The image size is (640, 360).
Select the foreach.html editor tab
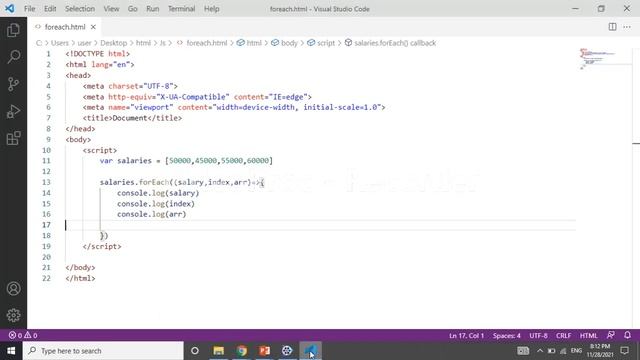pos(64,27)
